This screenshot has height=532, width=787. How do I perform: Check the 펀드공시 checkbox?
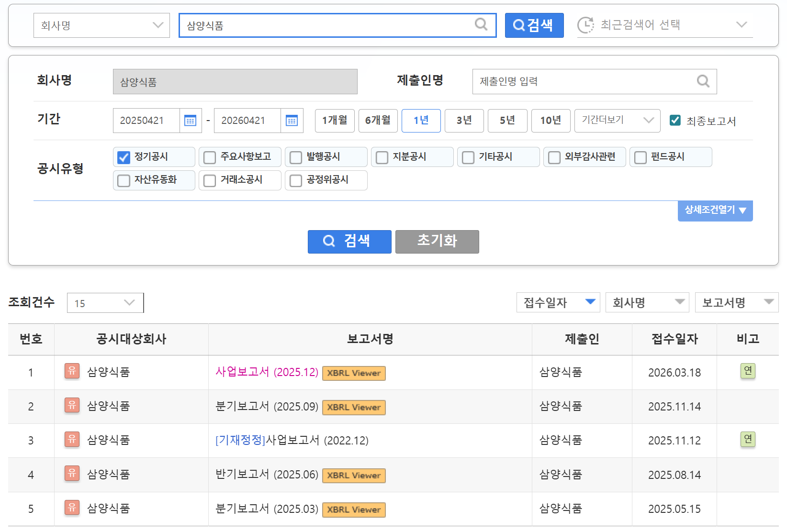pyautogui.click(x=641, y=157)
